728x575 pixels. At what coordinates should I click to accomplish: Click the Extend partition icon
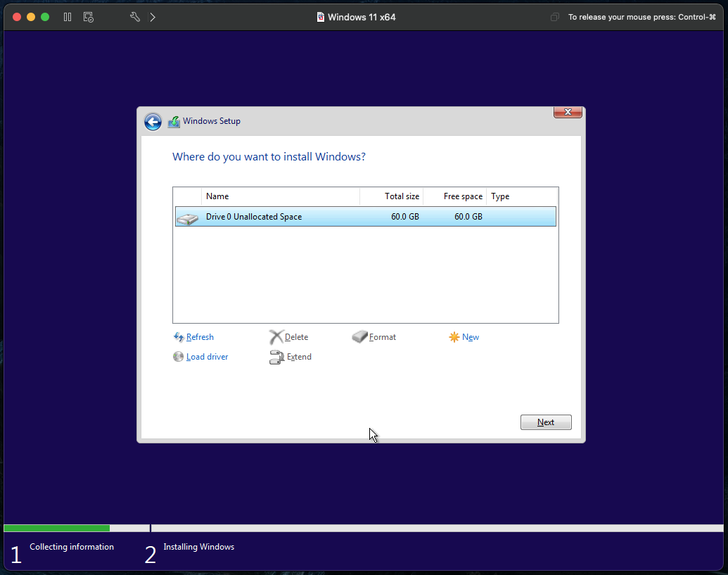276,357
